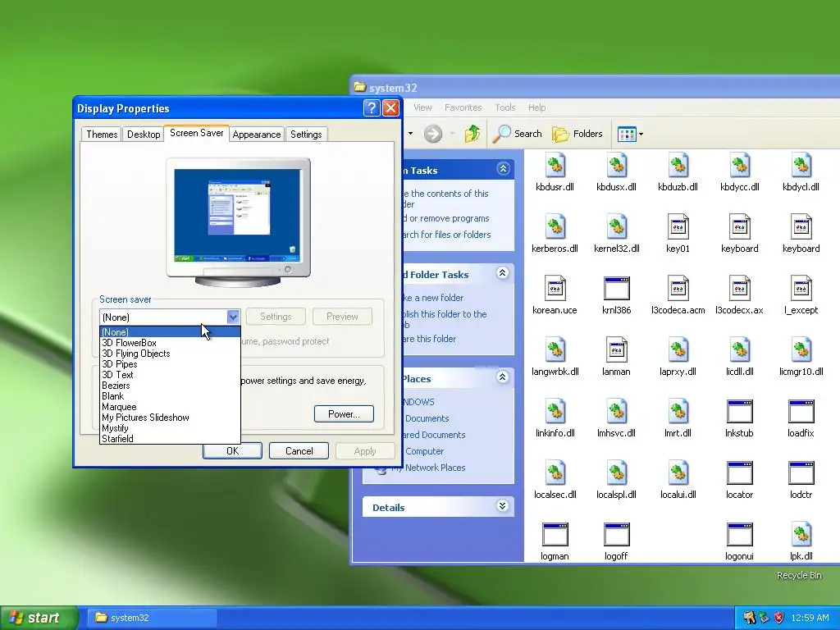Select the key01 file icon
Image resolution: width=840 pixels, height=630 pixels.
pyautogui.click(x=678, y=226)
